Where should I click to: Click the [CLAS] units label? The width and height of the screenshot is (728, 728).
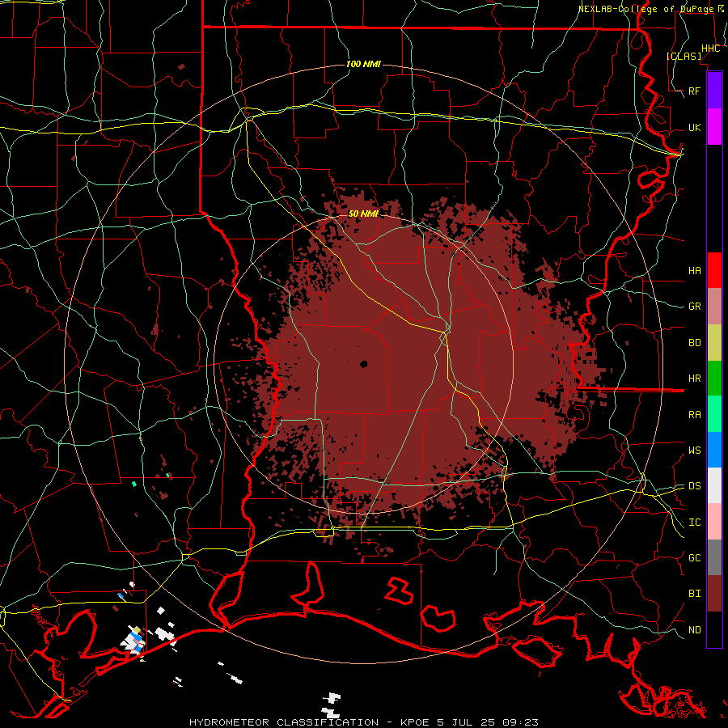[684, 56]
